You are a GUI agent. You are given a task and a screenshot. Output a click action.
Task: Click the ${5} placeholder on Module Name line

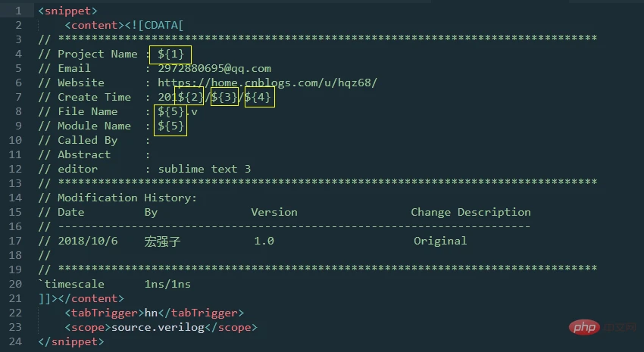click(x=171, y=126)
